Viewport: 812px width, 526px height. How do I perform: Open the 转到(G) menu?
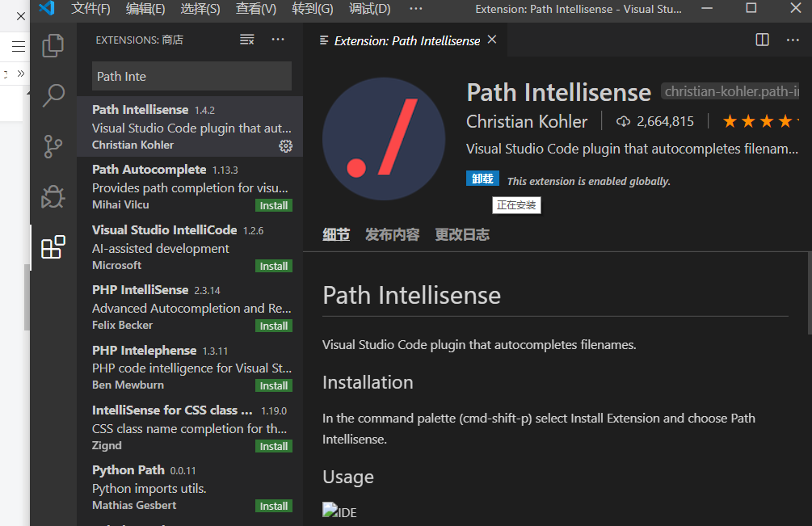coord(312,9)
